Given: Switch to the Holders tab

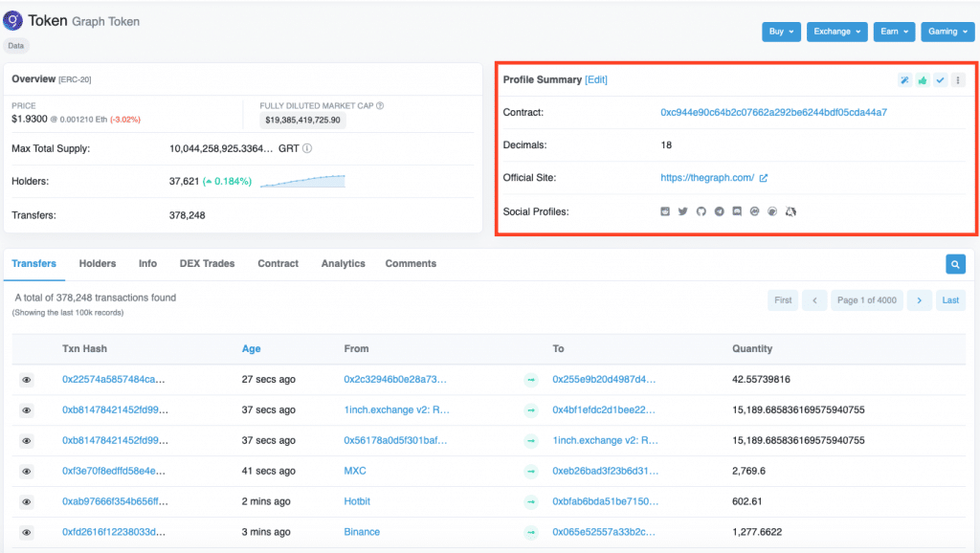Looking at the screenshot, I should click(x=98, y=264).
